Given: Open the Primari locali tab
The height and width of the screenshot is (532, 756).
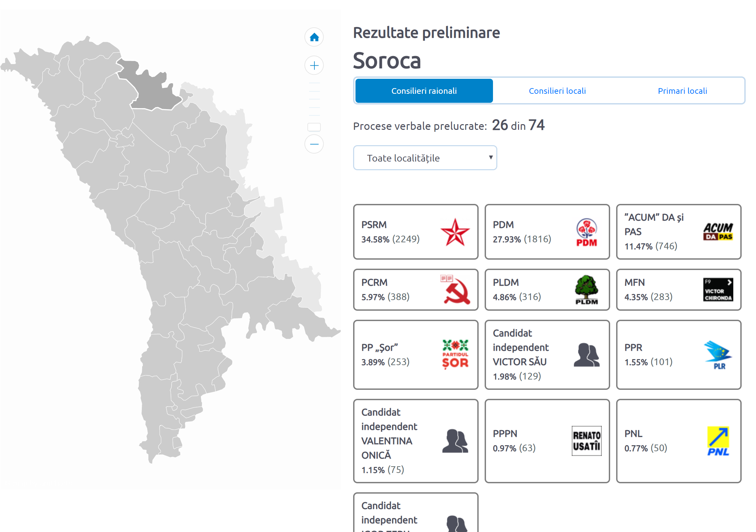Looking at the screenshot, I should click(x=682, y=91).
